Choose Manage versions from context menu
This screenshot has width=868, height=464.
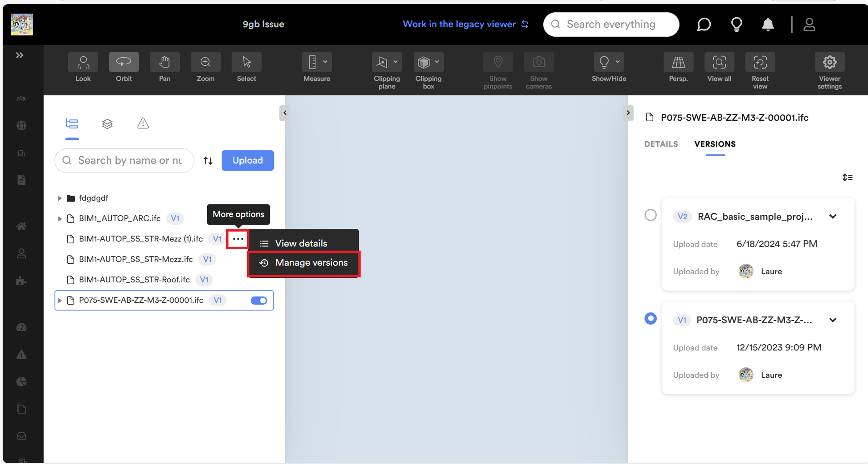(311, 263)
